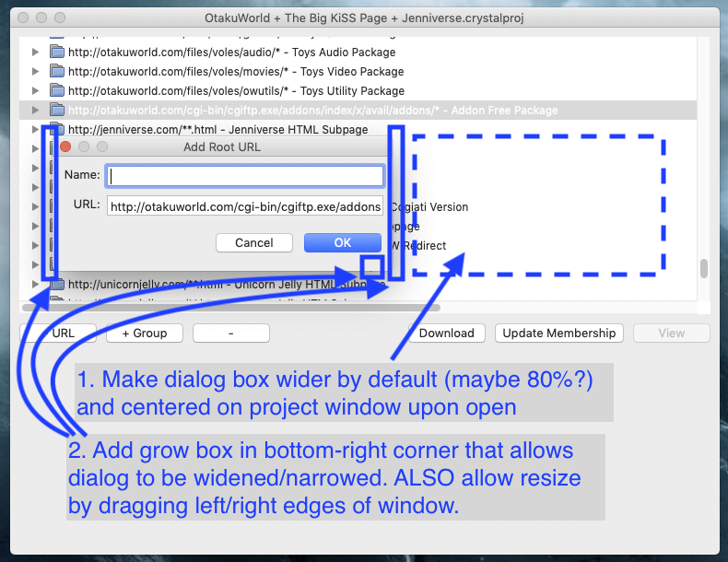
Task: Close the Add Root URL dialog
Action: click(x=66, y=146)
